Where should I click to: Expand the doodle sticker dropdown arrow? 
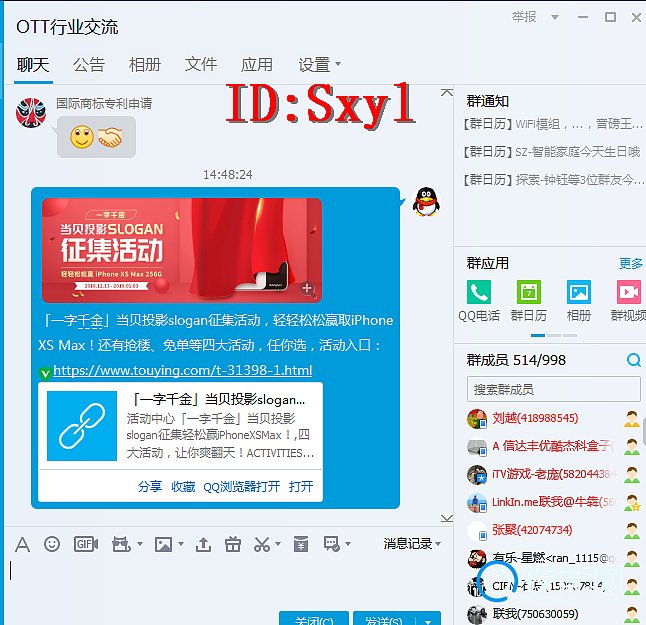click(140, 544)
